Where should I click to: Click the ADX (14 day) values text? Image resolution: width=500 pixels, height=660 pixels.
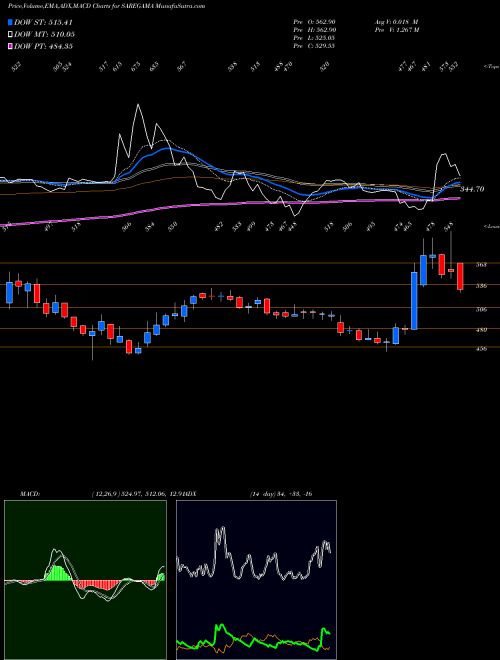pos(280,494)
